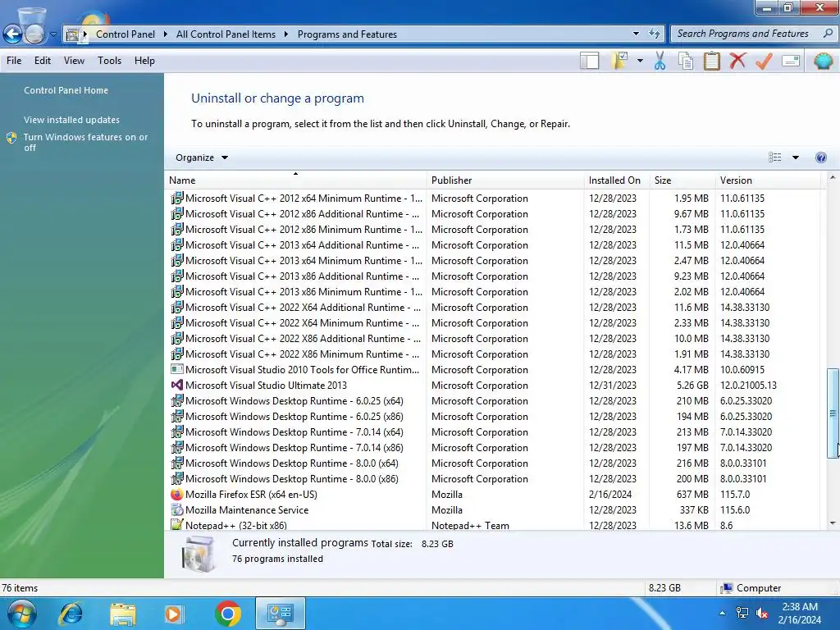Image resolution: width=840 pixels, height=630 pixels.
Task: Sort by the Version column header
Action: (x=768, y=180)
